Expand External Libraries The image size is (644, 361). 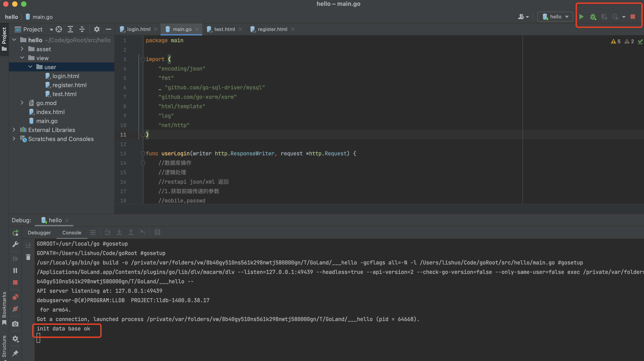coord(14,130)
